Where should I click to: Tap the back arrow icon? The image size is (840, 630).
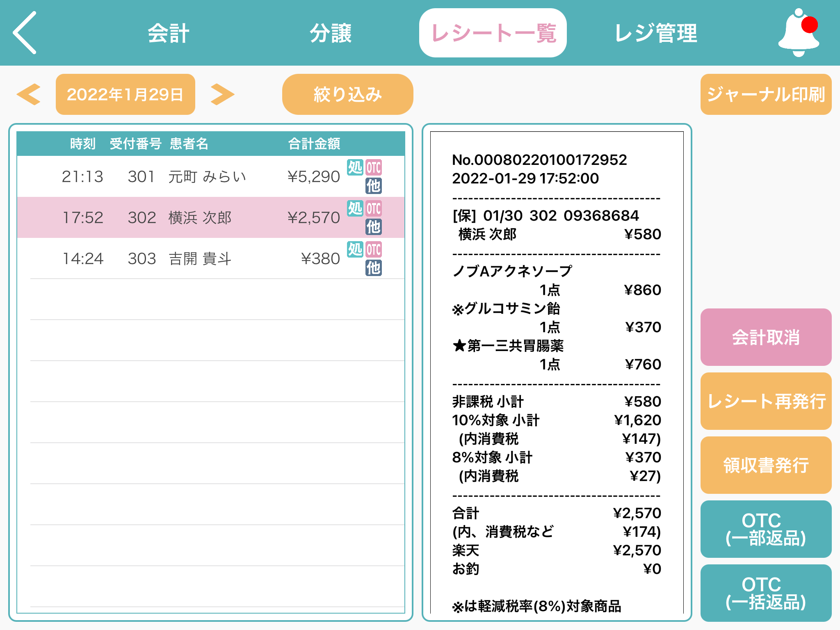(25, 33)
